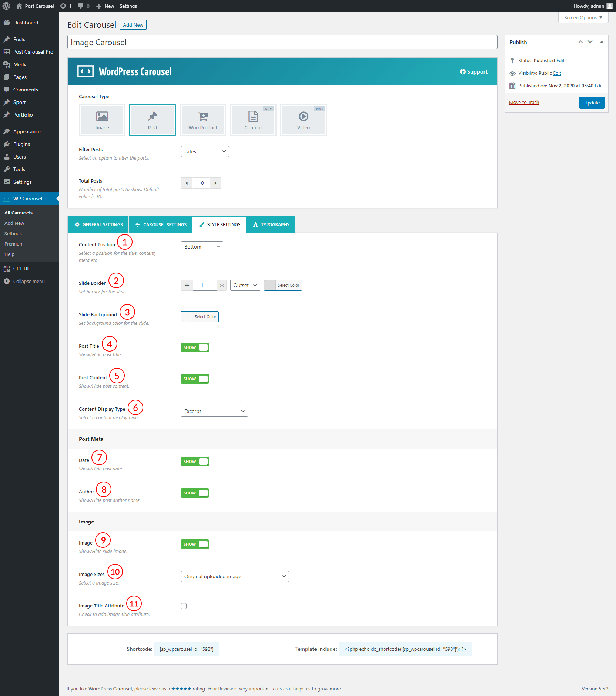
Task: Open the Filter Posts dropdown
Action: tap(205, 151)
